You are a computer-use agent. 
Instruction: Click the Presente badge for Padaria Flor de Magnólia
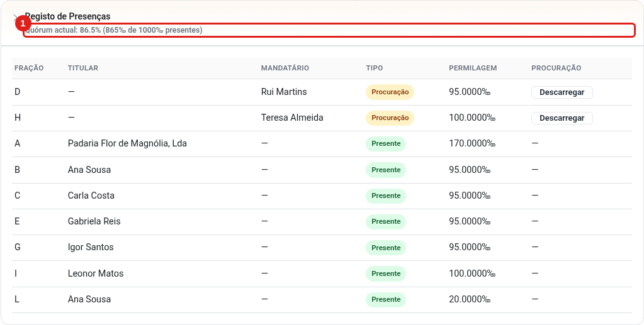[386, 143]
